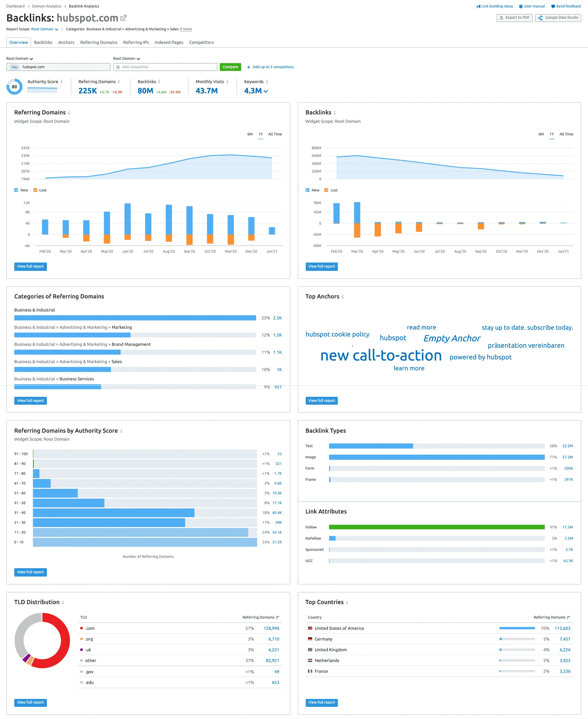Viewport: 588px width, 719px height.
Task: Click the Backlinks metric info icon
Action: (x=159, y=82)
